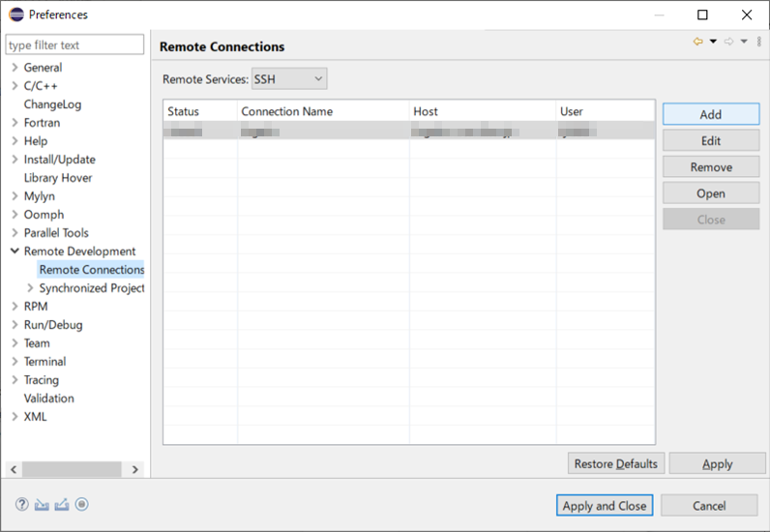Click the Export preferences icon
The height and width of the screenshot is (532, 770).
[62, 504]
